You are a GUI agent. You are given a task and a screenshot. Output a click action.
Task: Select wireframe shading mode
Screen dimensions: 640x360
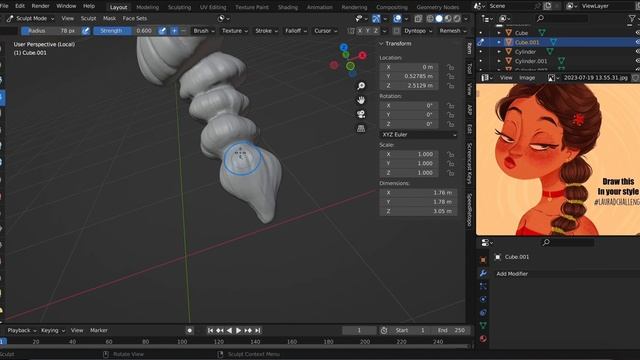pyautogui.click(x=430, y=18)
